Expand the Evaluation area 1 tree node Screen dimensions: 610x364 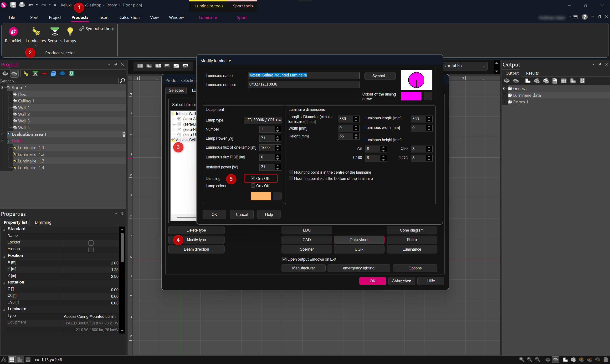2,134
